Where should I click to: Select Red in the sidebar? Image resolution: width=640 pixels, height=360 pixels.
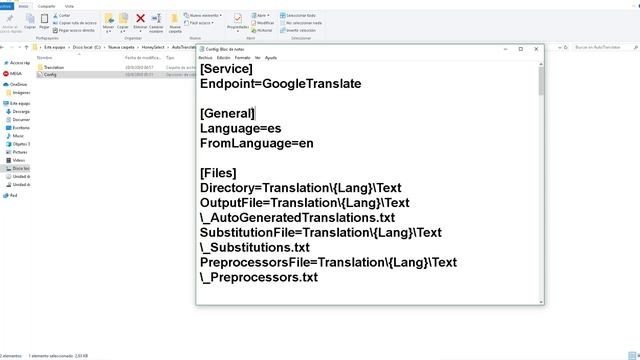(x=11, y=196)
